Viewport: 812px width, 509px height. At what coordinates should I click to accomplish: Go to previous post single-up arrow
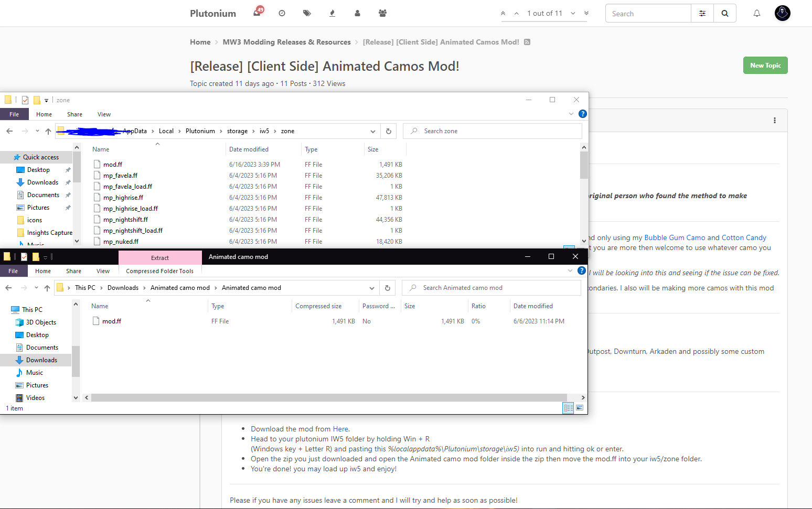[517, 14]
